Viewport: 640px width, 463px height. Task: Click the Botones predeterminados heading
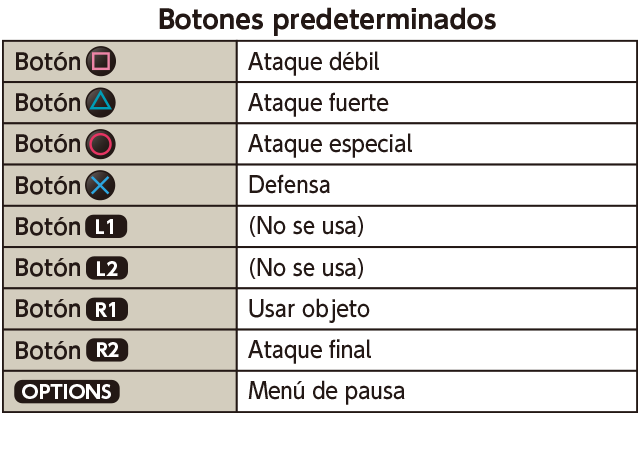click(327, 20)
